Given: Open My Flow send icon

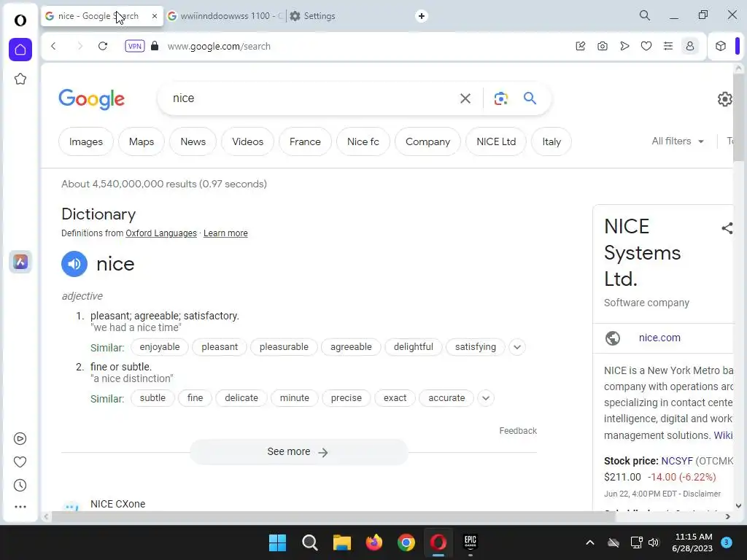Looking at the screenshot, I should tap(624, 46).
